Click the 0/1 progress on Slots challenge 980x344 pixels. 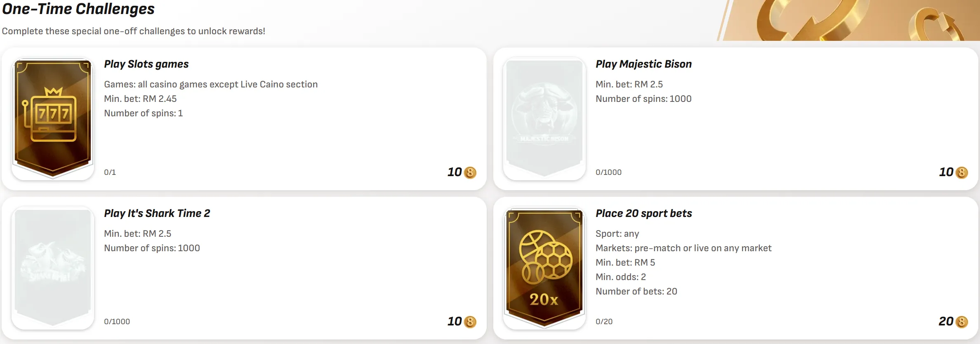[x=110, y=172]
